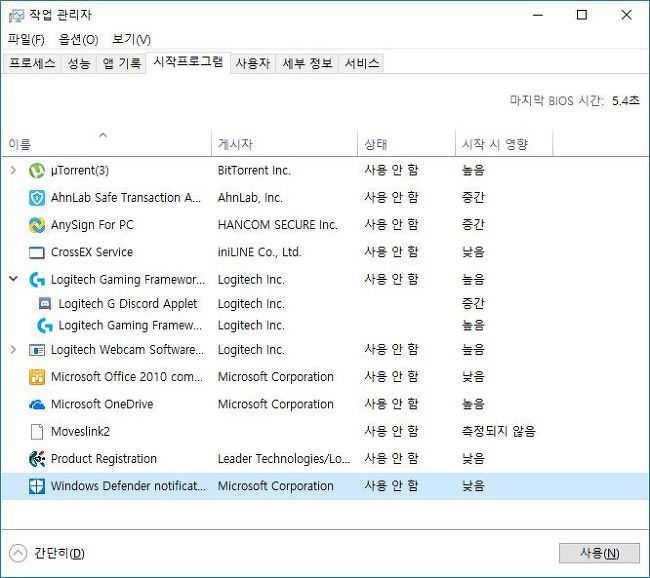This screenshot has height=578, width=650.
Task: Open the 파일(F) menu
Action: click(26, 39)
